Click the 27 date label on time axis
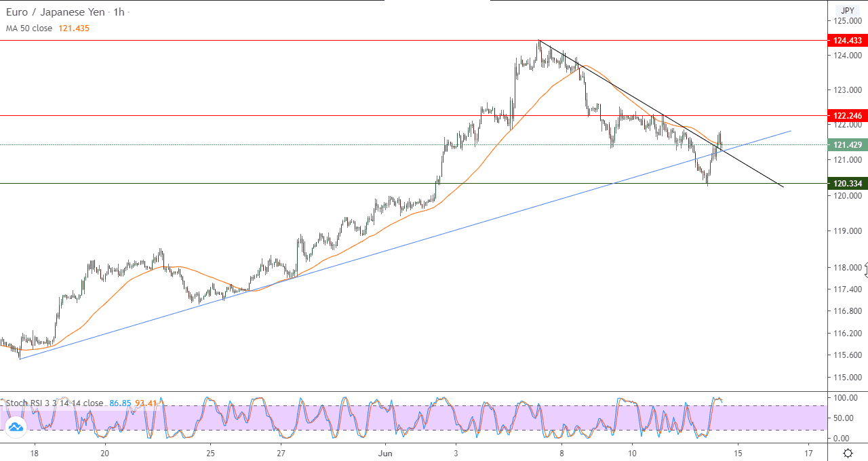This screenshot has height=461, width=868. pos(281,453)
